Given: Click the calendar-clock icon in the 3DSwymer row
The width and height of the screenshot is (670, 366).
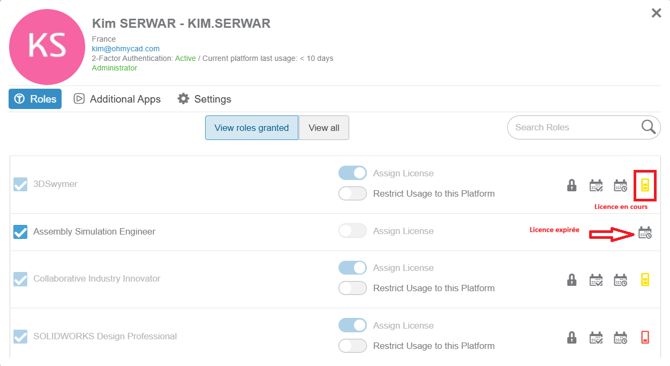Looking at the screenshot, I should (x=620, y=185).
